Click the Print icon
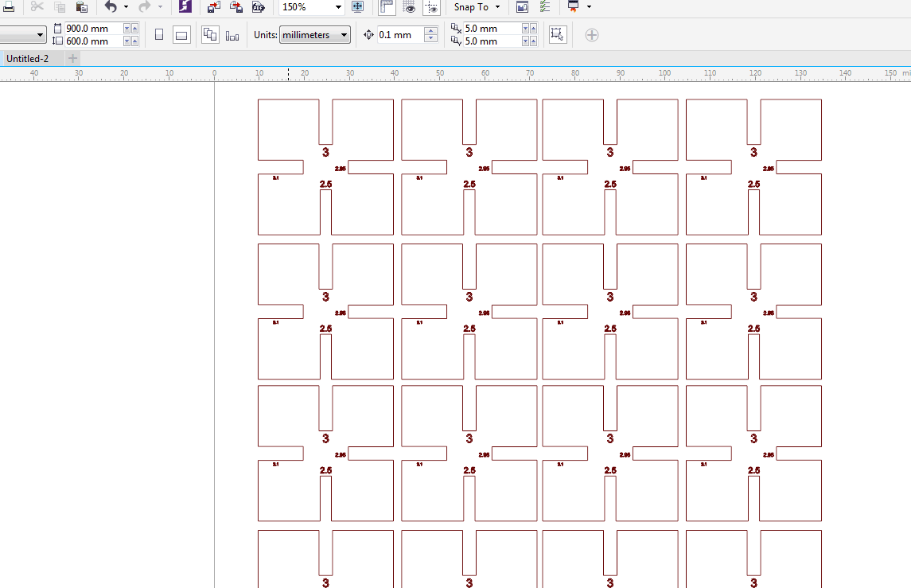Viewport: 911px width, 588px height. (9, 7)
